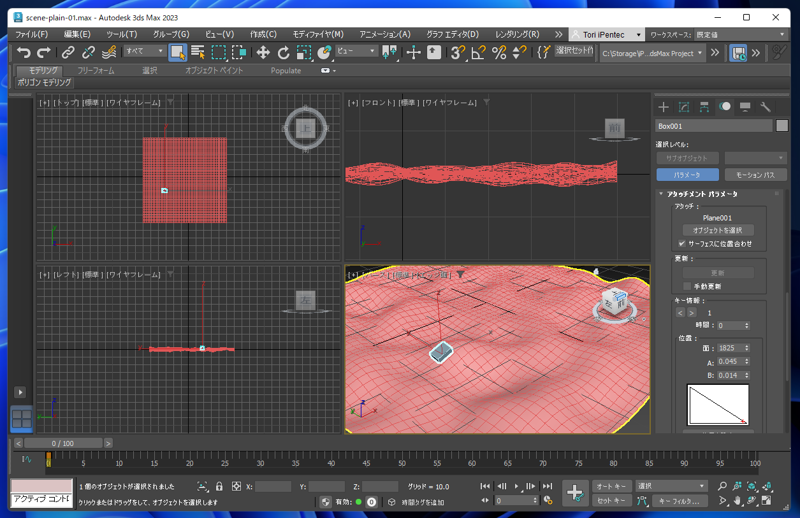Toggle Percent Snap in the toolbar

click(x=499, y=52)
